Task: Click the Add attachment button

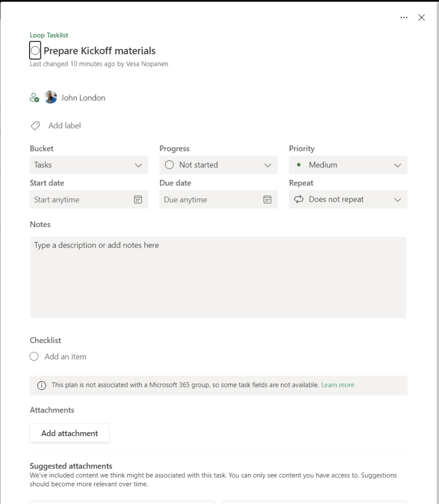Action: (x=69, y=433)
